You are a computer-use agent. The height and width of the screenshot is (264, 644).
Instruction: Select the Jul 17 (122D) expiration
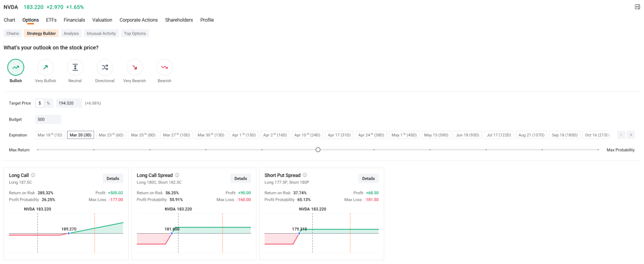pyautogui.click(x=499, y=135)
